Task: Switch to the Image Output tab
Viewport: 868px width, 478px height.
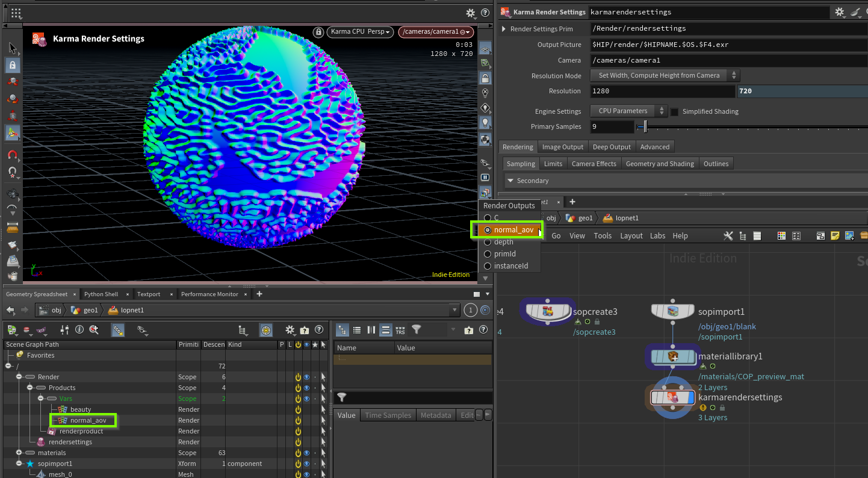Action: tap(562, 147)
